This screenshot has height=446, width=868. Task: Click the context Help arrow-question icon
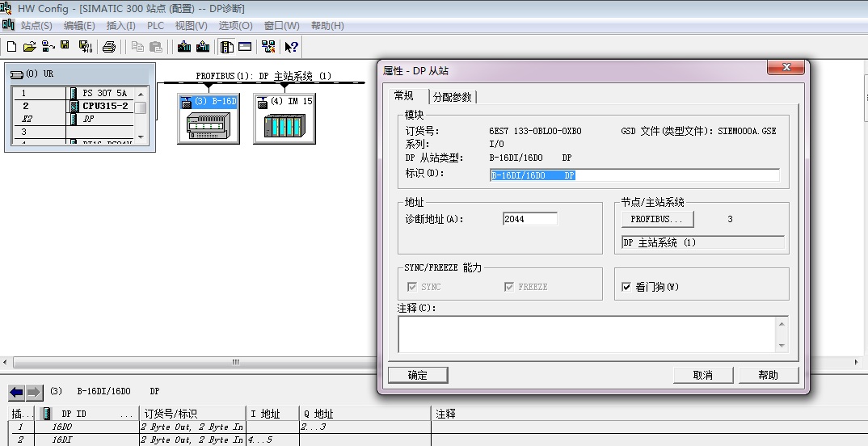coord(291,47)
